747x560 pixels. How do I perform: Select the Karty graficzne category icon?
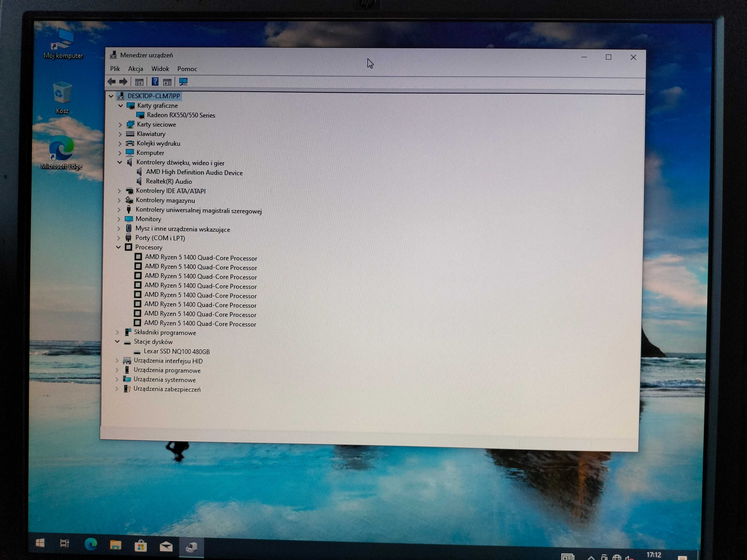pos(131,106)
